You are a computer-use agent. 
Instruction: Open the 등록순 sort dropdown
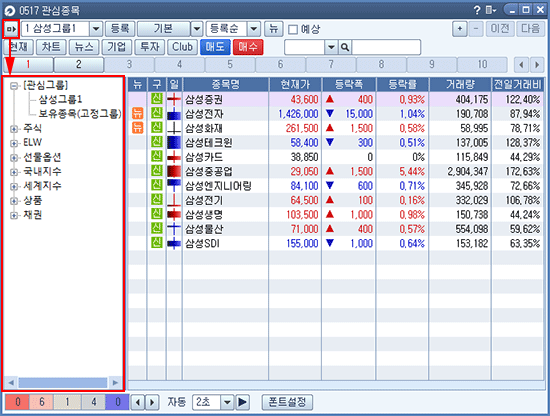(254, 29)
